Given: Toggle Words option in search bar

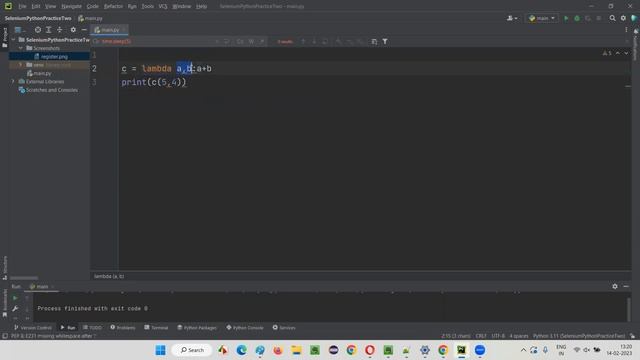Looking at the screenshot, I should click(x=251, y=42).
